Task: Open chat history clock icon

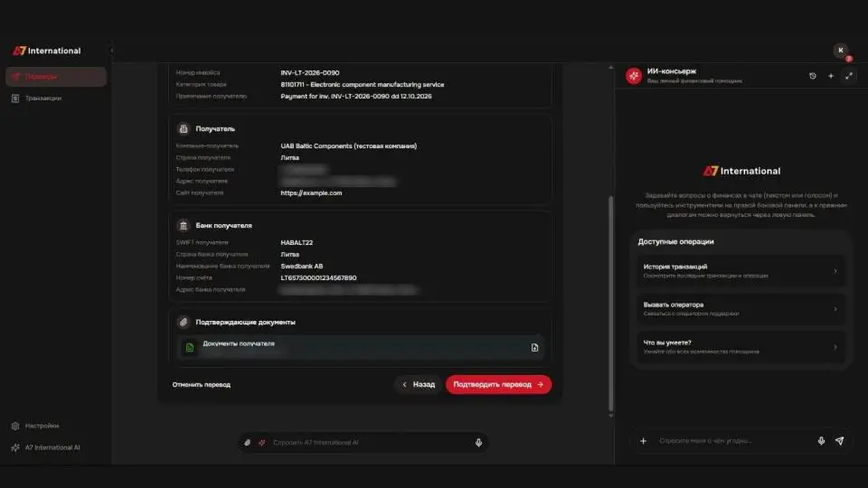Action: tap(813, 76)
